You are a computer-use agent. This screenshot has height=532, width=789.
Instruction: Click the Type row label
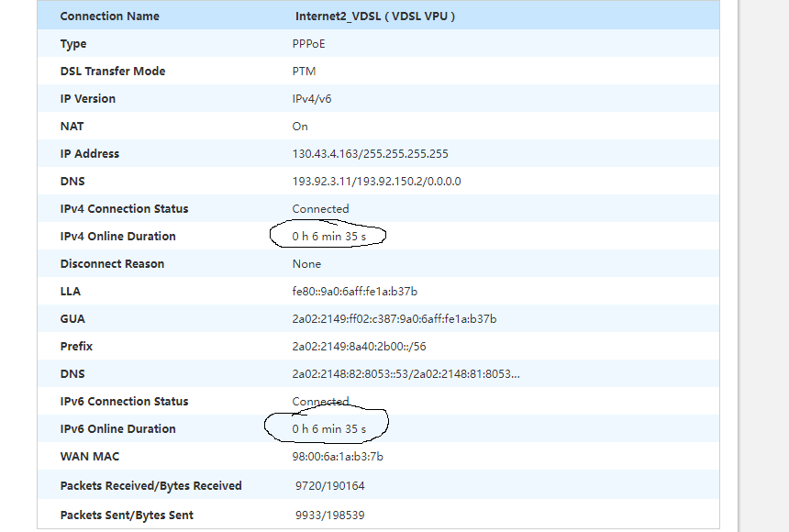click(73, 44)
